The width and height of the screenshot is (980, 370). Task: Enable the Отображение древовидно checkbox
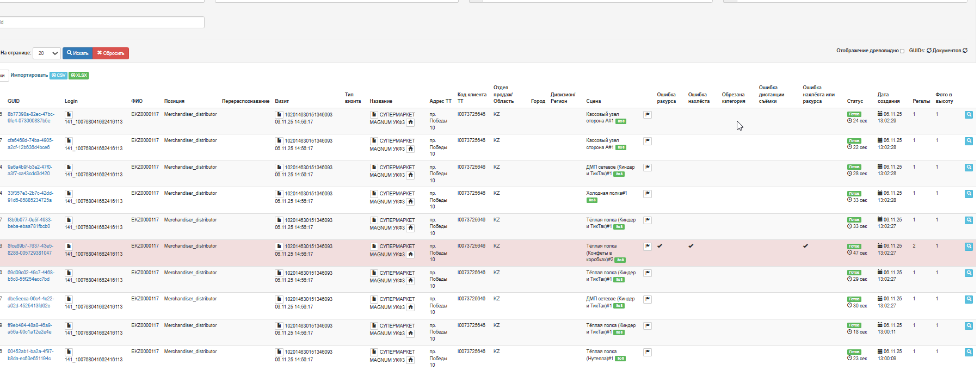(902, 51)
